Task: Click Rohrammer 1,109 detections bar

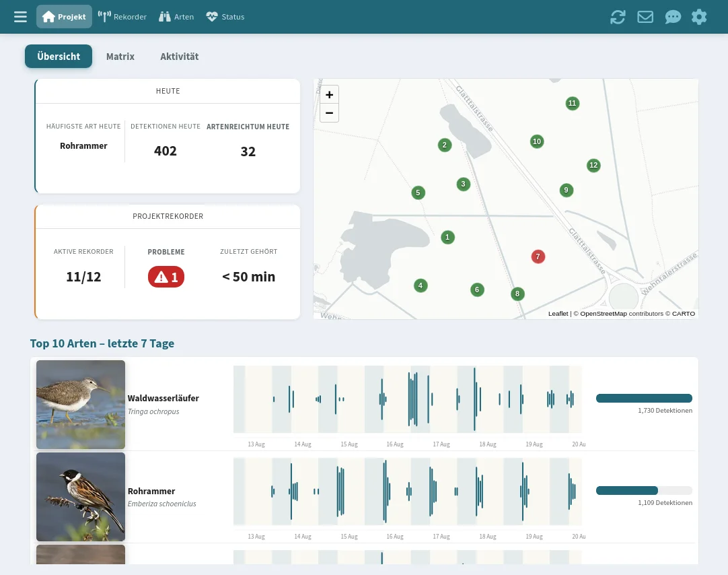Action: 644,490
